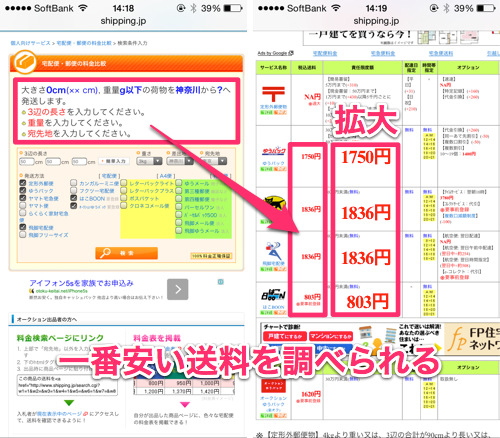Viewport: 500px width, 438px height.
Task: Open the [A4便] category link
Action: tap(166, 176)
